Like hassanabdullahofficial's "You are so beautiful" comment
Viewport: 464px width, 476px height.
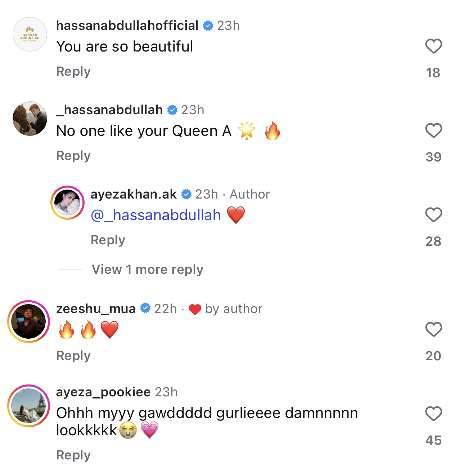coord(433,46)
